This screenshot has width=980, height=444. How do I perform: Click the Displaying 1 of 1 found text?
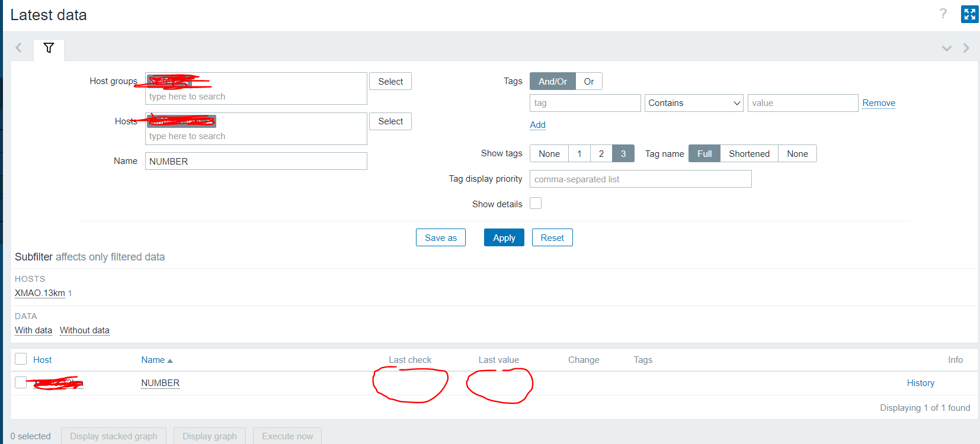(x=925, y=408)
